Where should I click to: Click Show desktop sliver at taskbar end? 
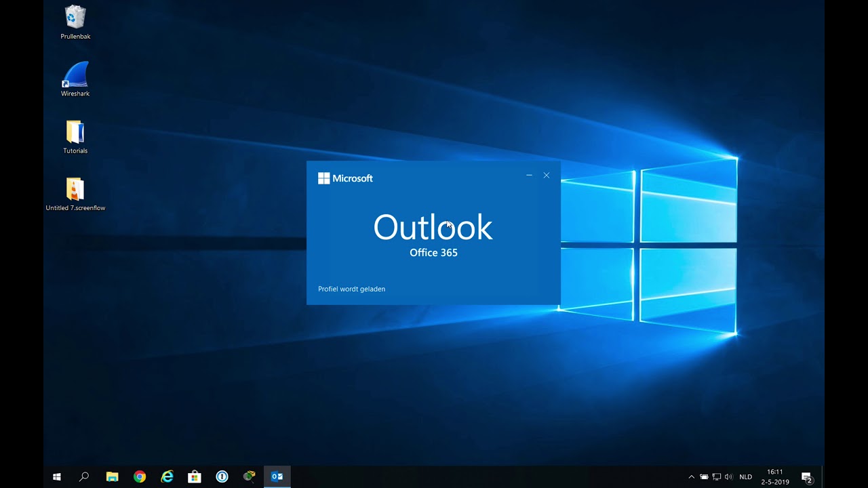(823, 476)
